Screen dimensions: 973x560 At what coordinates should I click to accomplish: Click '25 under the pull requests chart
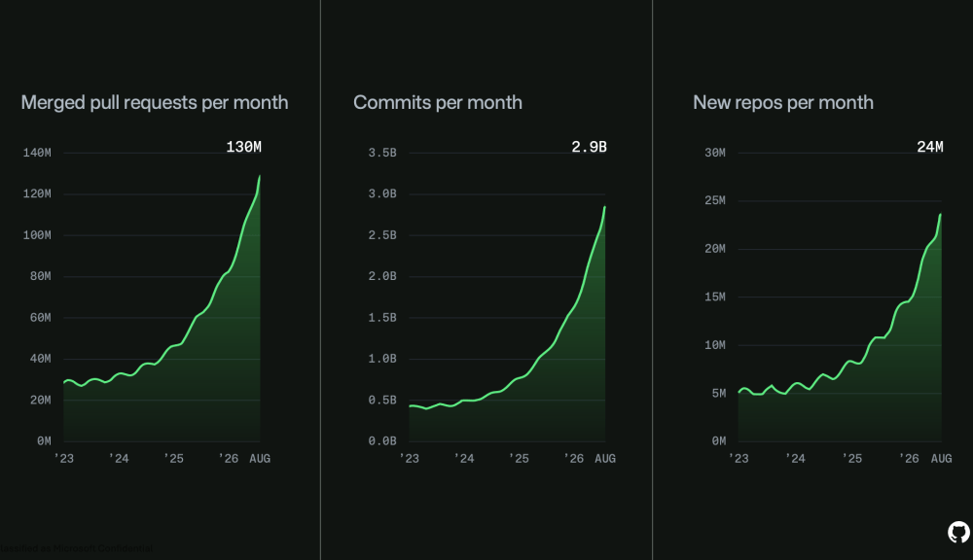(174, 458)
